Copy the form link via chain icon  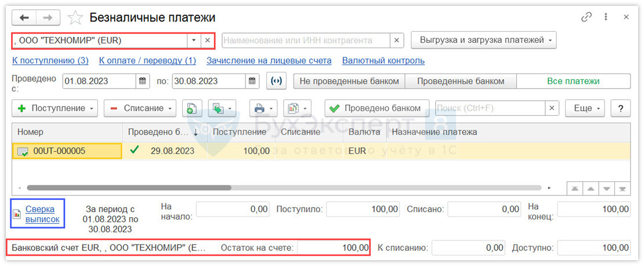tap(586, 17)
